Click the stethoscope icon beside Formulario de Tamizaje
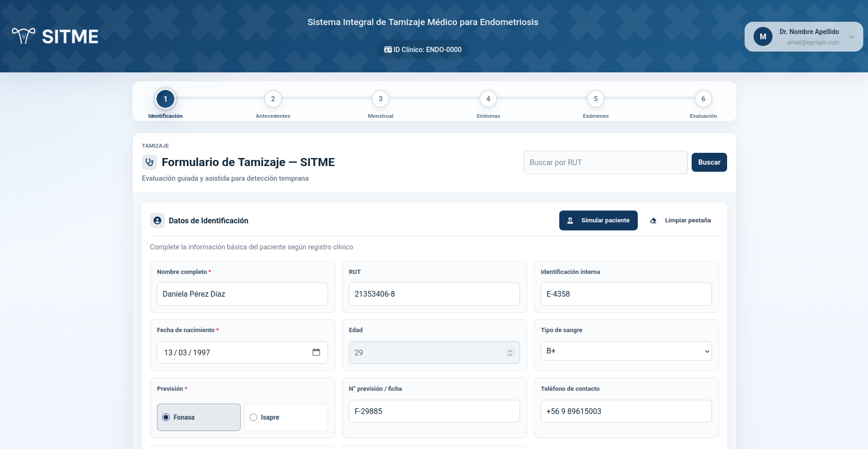 coord(149,162)
